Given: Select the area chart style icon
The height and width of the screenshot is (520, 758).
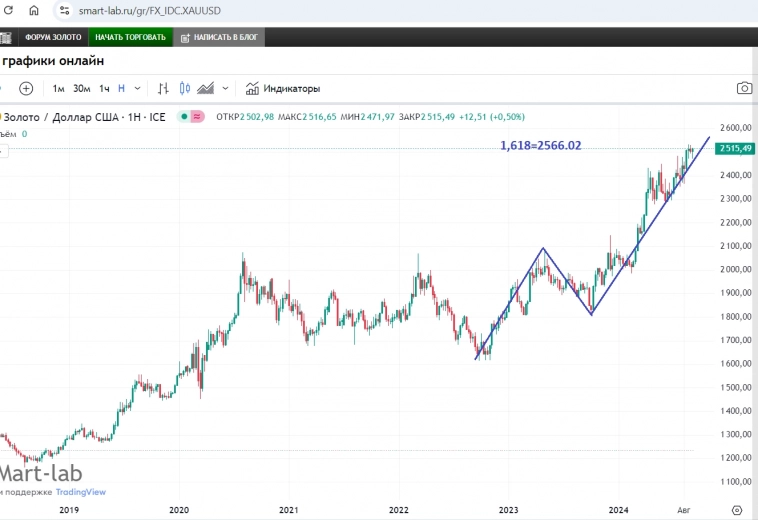Looking at the screenshot, I should coord(207,88).
